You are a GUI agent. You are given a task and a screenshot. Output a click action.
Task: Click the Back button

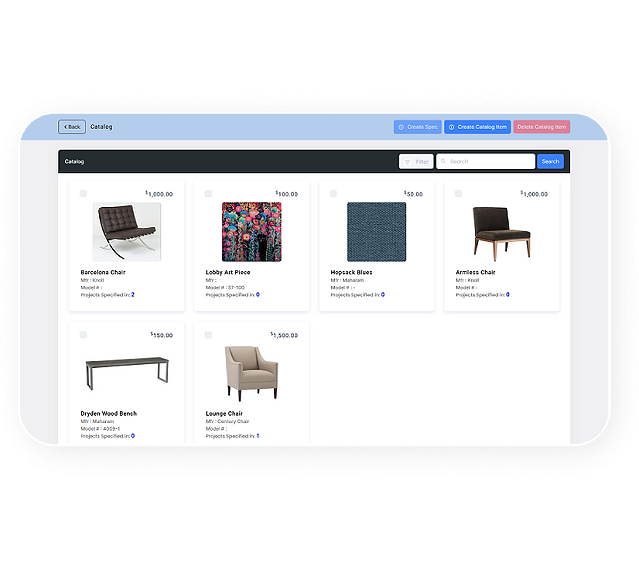click(x=72, y=127)
